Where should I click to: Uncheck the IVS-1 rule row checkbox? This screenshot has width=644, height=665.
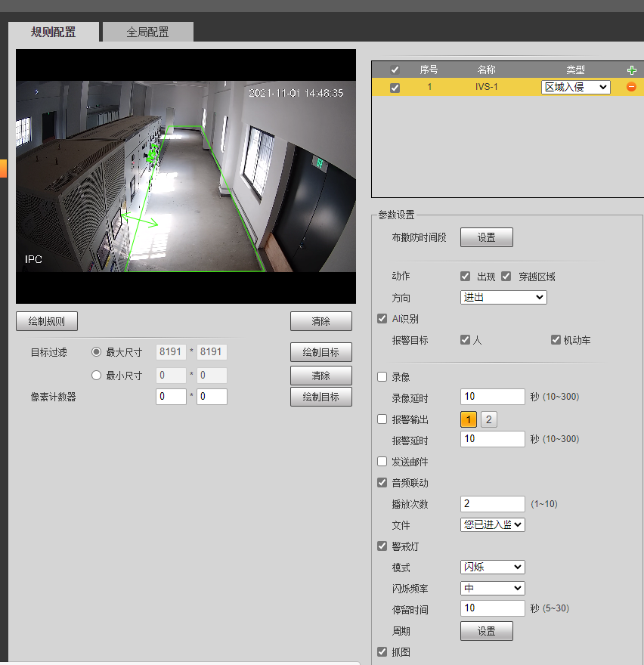click(x=395, y=88)
